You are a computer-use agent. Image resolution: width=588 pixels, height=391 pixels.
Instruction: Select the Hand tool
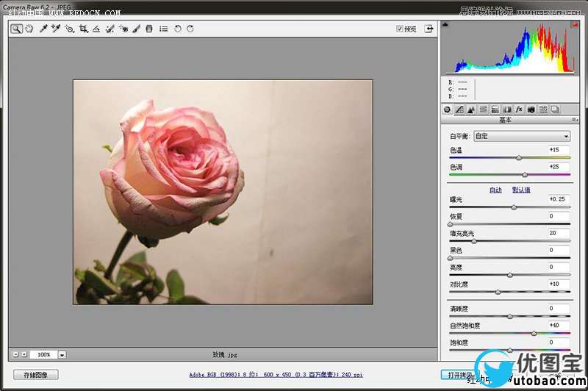pyautogui.click(x=29, y=29)
